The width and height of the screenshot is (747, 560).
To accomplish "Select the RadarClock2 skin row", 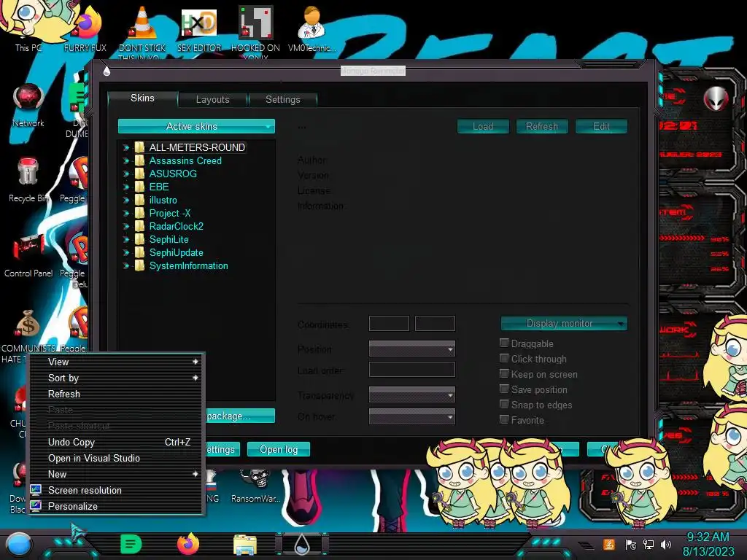I will tap(177, 226).
